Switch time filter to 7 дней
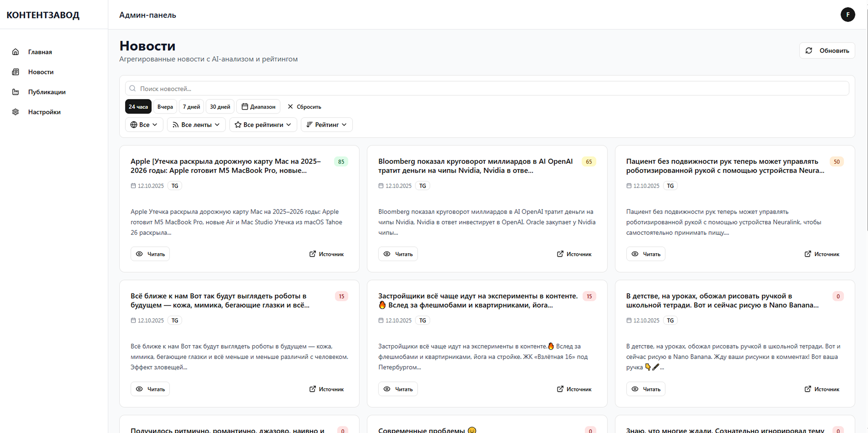Viewport: 868px width, 433px height. [x=191, y=106]
